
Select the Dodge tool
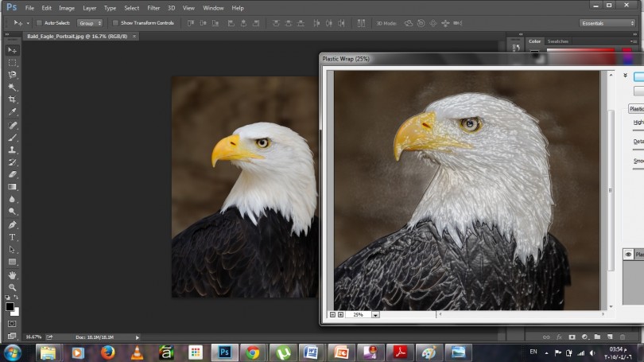[x=12, y=212]
